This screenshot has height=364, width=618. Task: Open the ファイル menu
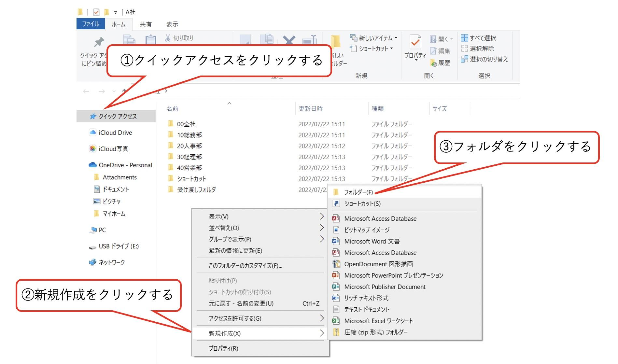(x=90, y=24)
